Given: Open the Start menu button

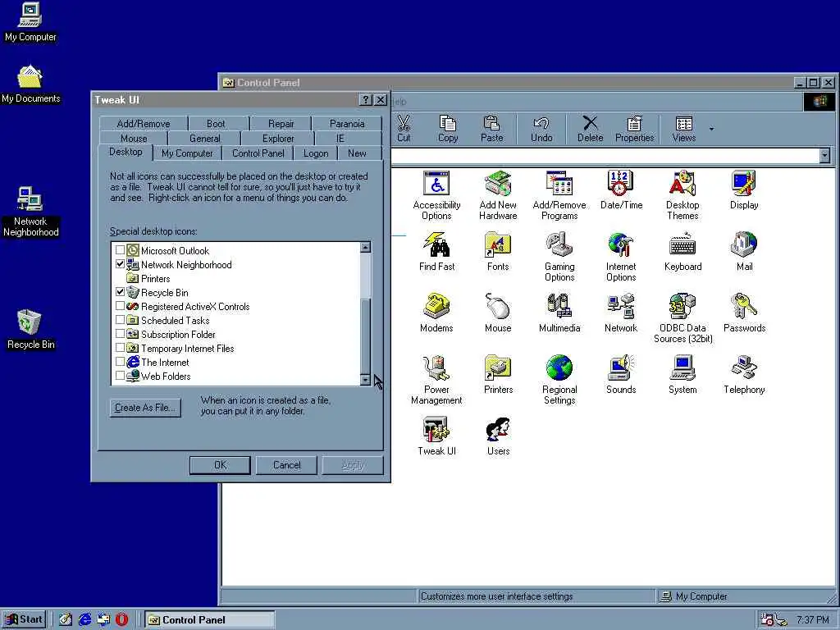Looking at the screenshot, I should pyautogui.click(x=24, y=619).
